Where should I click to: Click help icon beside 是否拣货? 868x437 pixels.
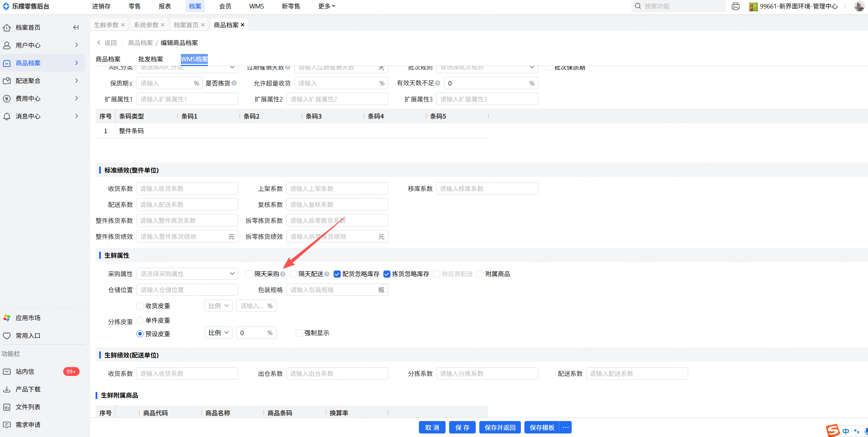[x=234, y=83]
